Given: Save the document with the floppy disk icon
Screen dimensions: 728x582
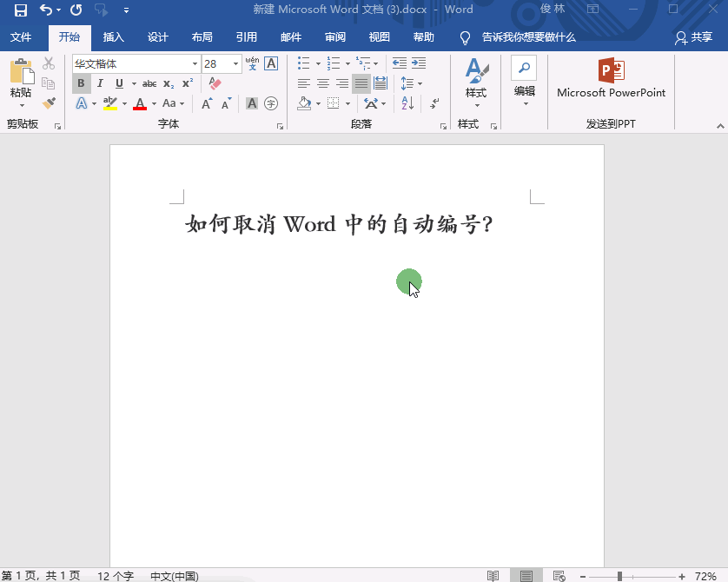Looking at the screenshot, I should click(x=20, y=10).
